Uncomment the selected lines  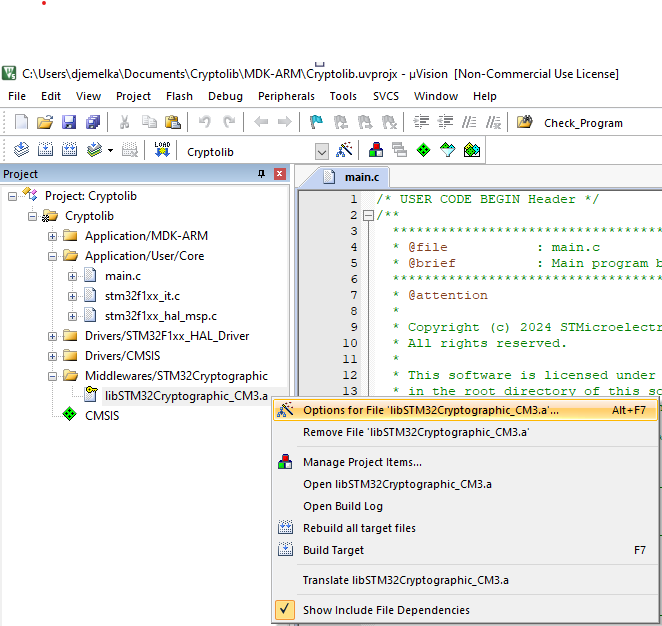[493, 122]
